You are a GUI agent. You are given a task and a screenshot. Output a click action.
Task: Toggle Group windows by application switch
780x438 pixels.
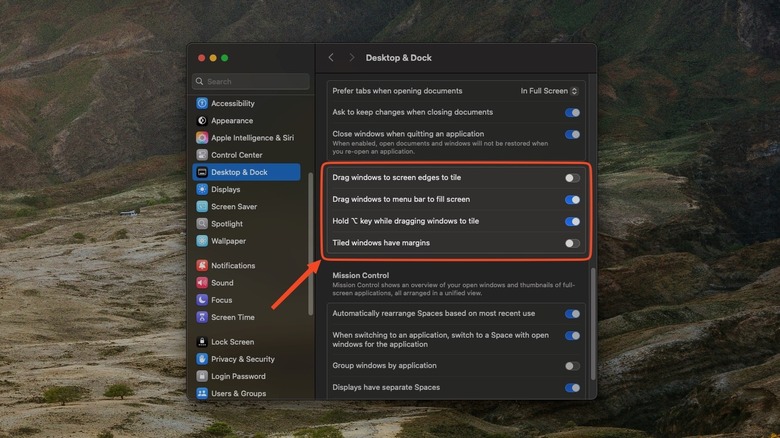pos(572,366)
